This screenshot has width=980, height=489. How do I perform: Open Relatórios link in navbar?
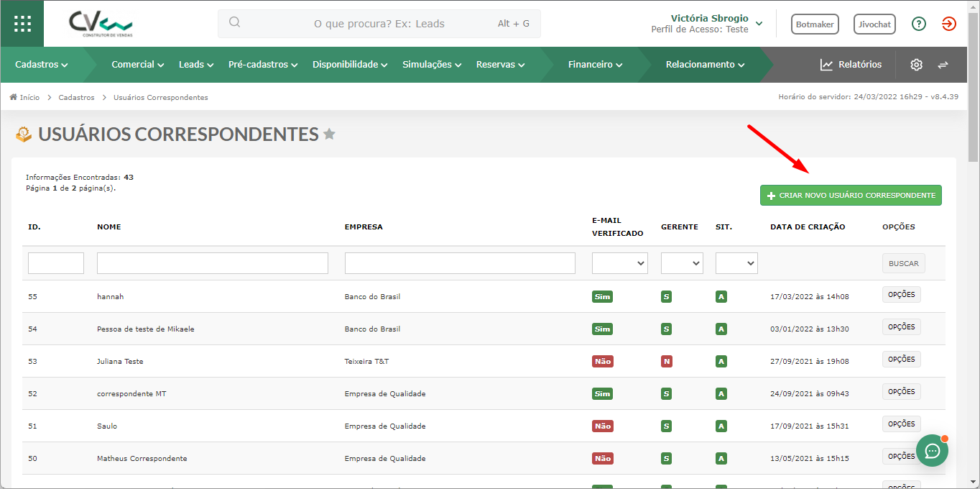coord(851,65)
